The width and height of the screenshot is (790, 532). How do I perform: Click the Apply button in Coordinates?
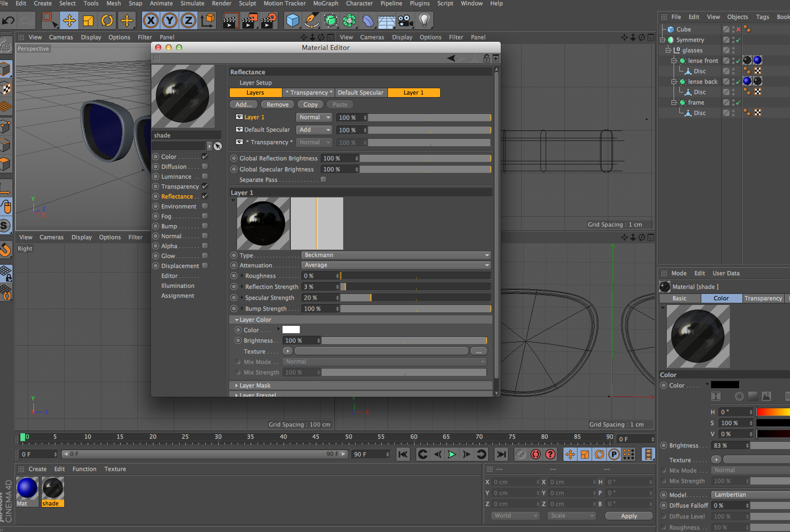629,516
